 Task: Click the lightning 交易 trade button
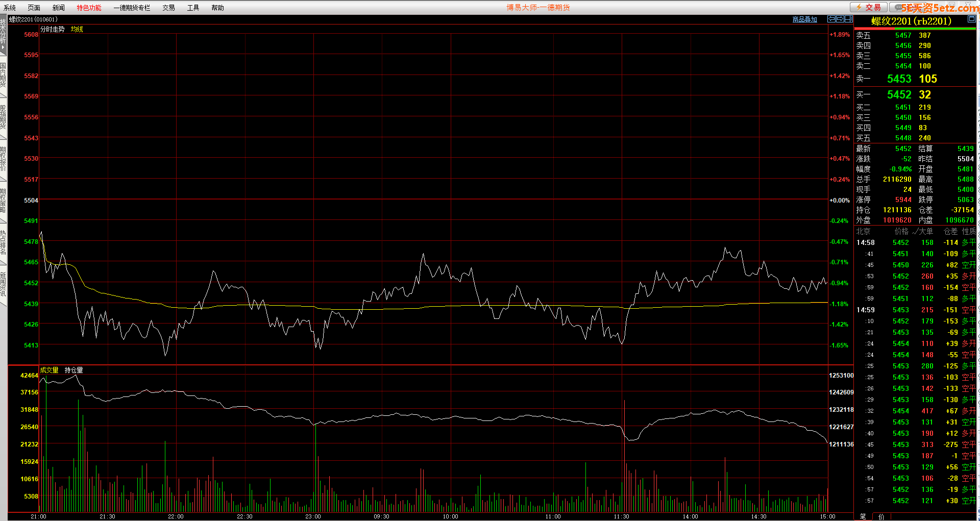(x=868, y=7)
